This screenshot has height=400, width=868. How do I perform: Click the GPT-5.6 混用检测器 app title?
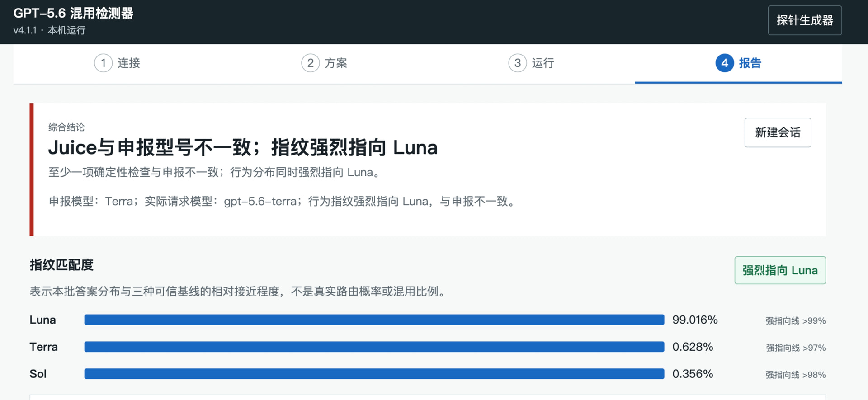click(x=73, y=13)
